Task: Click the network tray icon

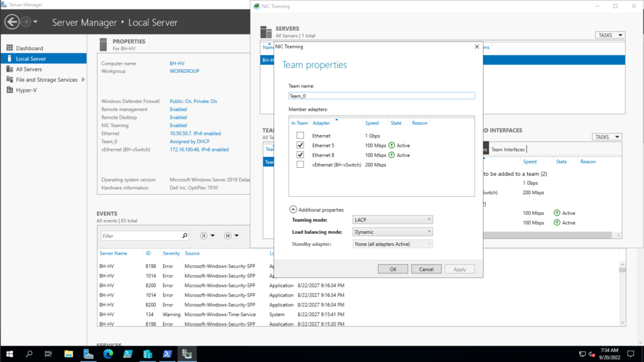Action: 582,354
